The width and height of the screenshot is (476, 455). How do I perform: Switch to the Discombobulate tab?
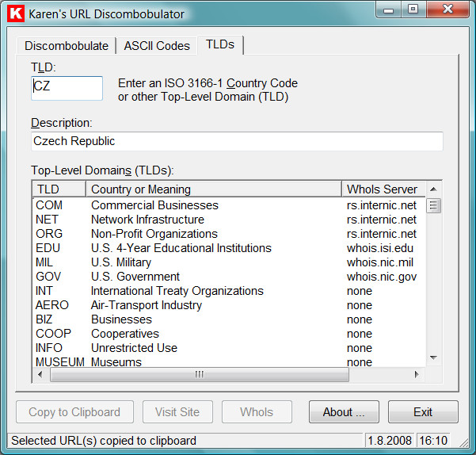67,46
